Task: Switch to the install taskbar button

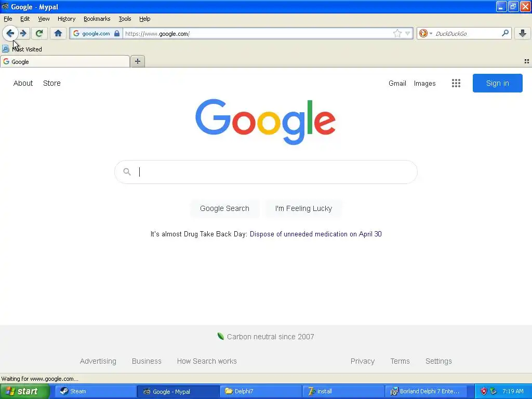Action: tap(343, 391)
